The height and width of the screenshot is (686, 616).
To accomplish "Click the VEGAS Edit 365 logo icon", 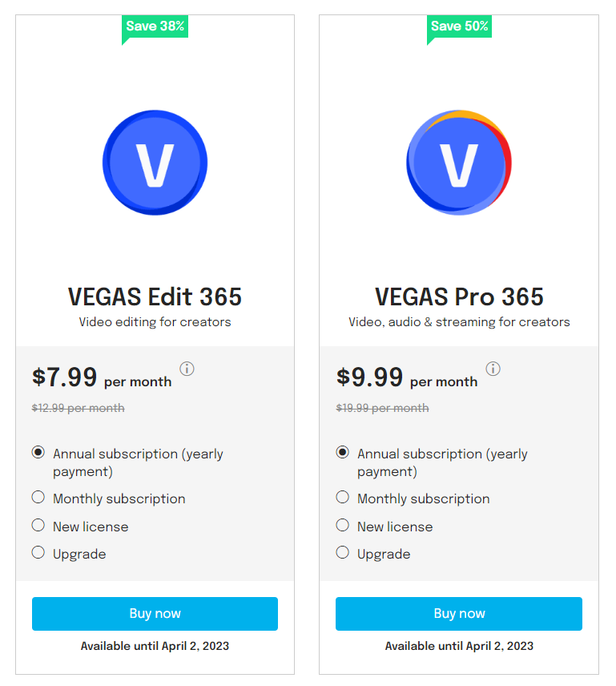I will 155,163.
